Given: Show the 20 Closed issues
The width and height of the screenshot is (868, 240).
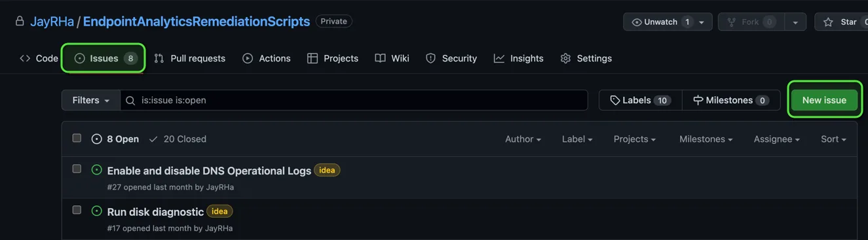Looking at the screenshot, I should [177, 139].
